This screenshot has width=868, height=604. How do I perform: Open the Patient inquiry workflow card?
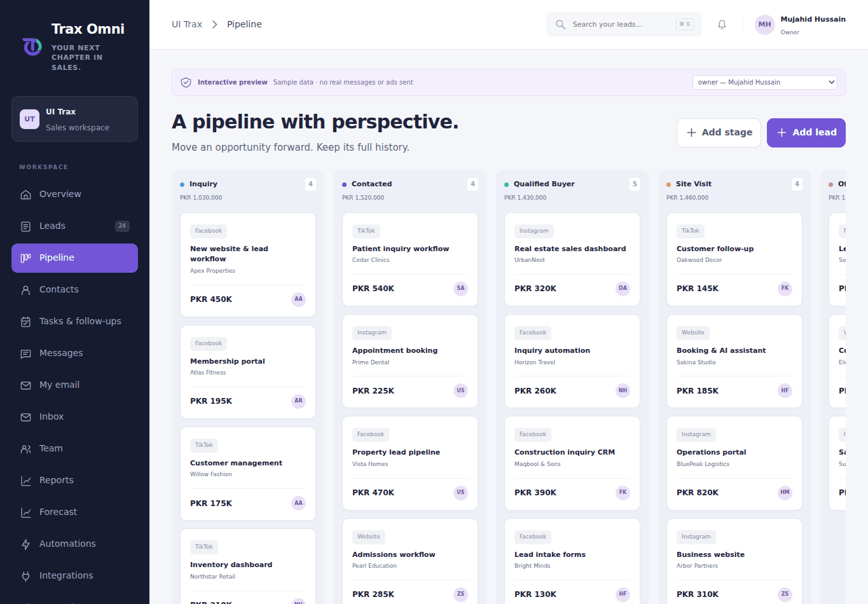[x=410, y=259]
